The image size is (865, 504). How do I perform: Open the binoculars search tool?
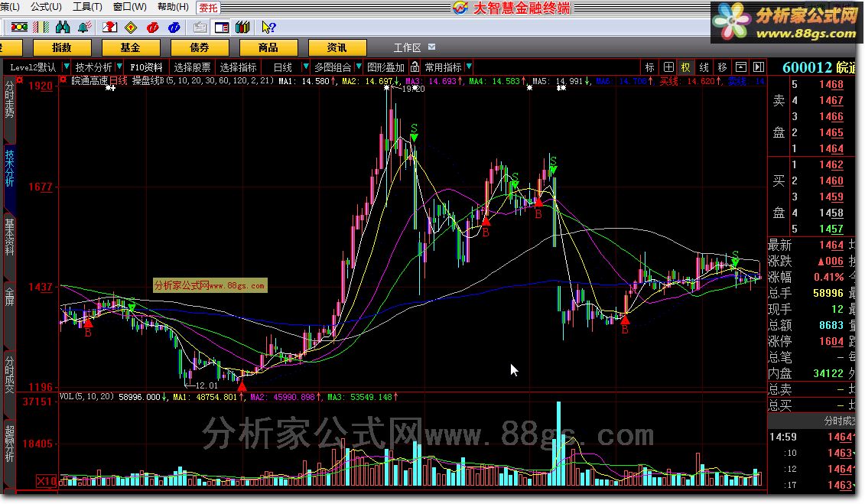pos(63,27)
